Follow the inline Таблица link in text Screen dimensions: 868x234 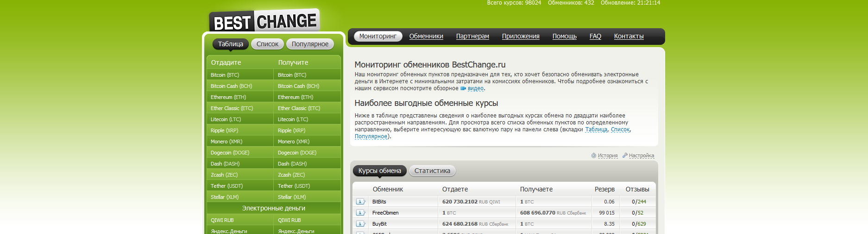596,129
